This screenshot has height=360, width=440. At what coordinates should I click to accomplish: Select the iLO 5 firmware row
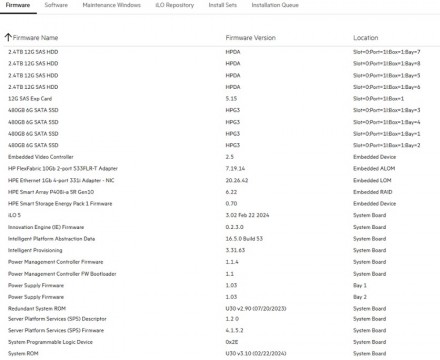point(220,215)
